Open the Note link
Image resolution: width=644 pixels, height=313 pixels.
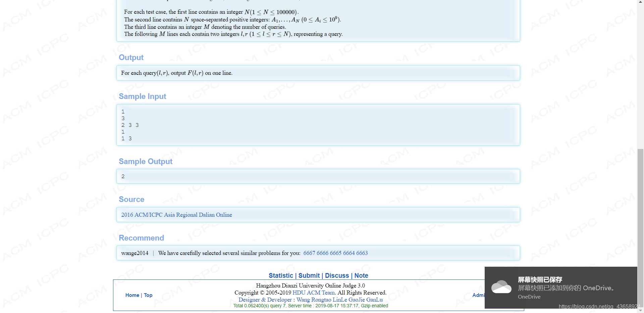tap(361, 275)
